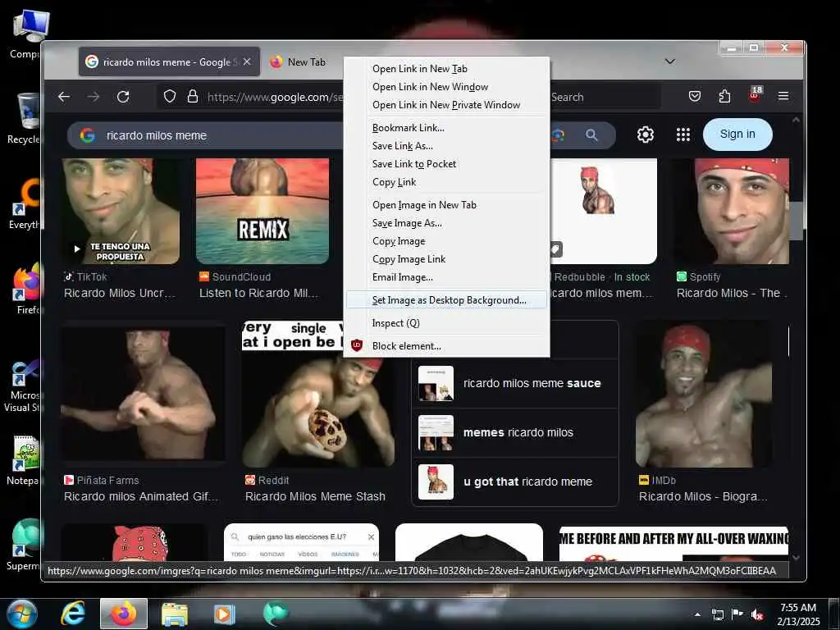Open Google settings gear icon
840x630 pixels.
(x=645, y=135)
